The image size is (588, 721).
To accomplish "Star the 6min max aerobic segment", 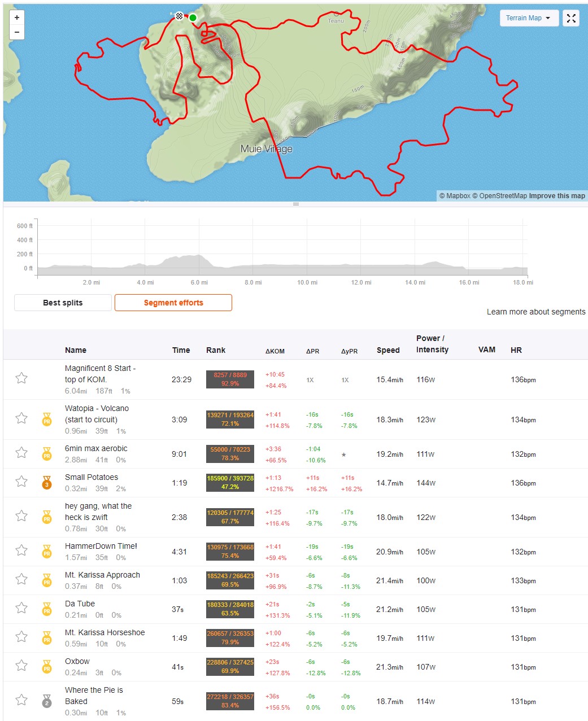I will coord(21,453).
